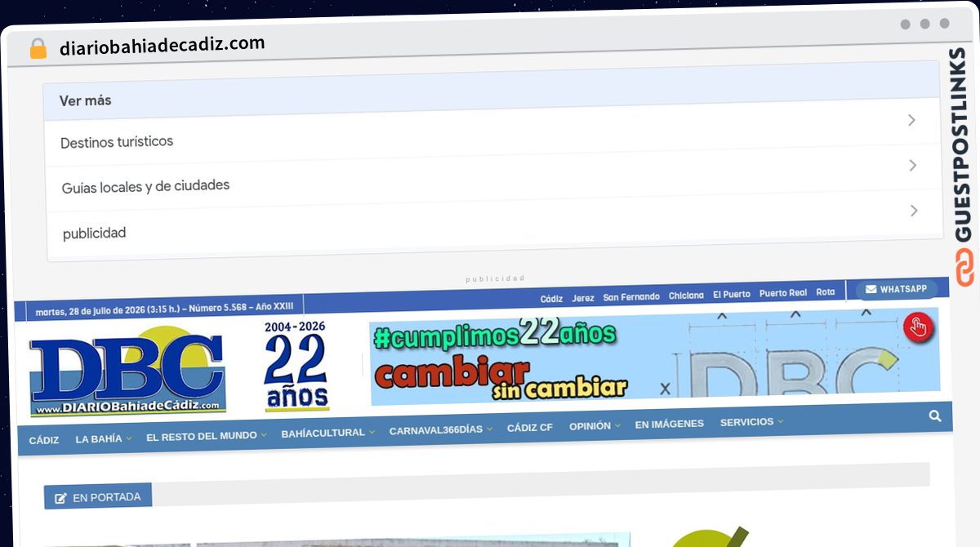Viewport: 980px width, 547px height.
Task: Open the Puerto Real city link
Action: [783, 293]
